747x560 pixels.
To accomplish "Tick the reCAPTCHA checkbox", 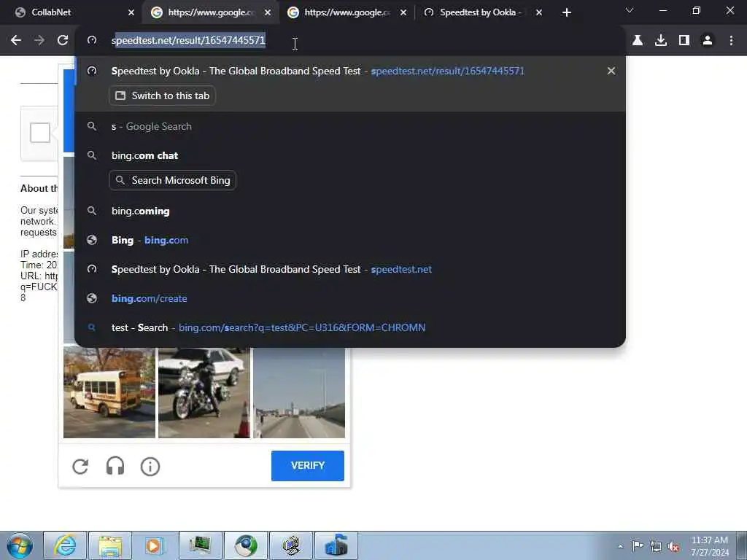I will tap(40, 133).
